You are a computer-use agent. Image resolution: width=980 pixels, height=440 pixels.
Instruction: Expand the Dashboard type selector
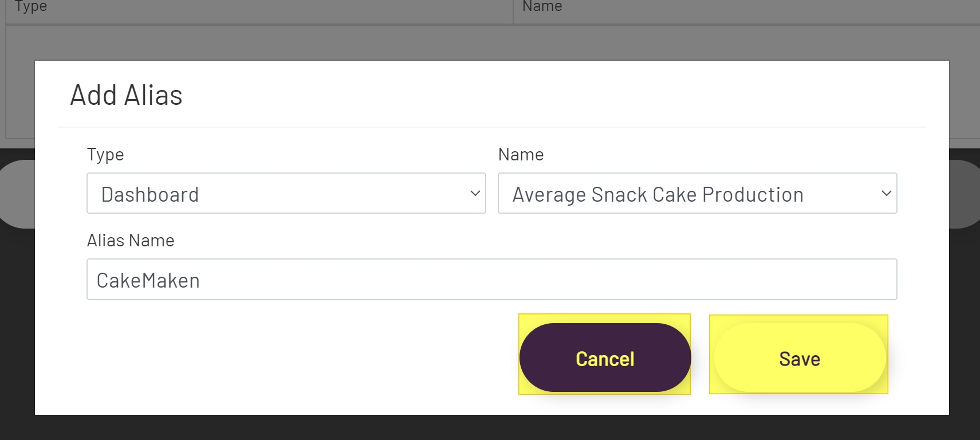point(286,194)
